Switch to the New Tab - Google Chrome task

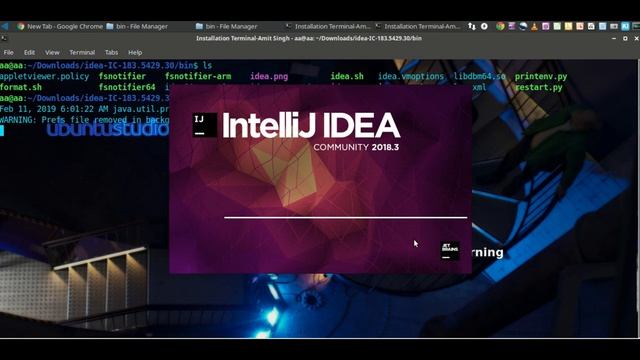60,26
